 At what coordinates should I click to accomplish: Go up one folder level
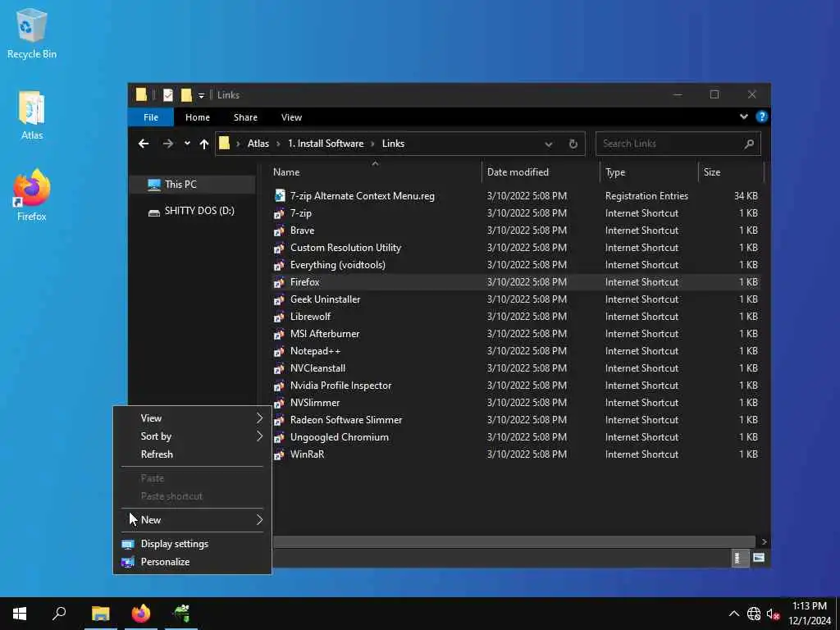pyautogui.click(x=204, y=144)
